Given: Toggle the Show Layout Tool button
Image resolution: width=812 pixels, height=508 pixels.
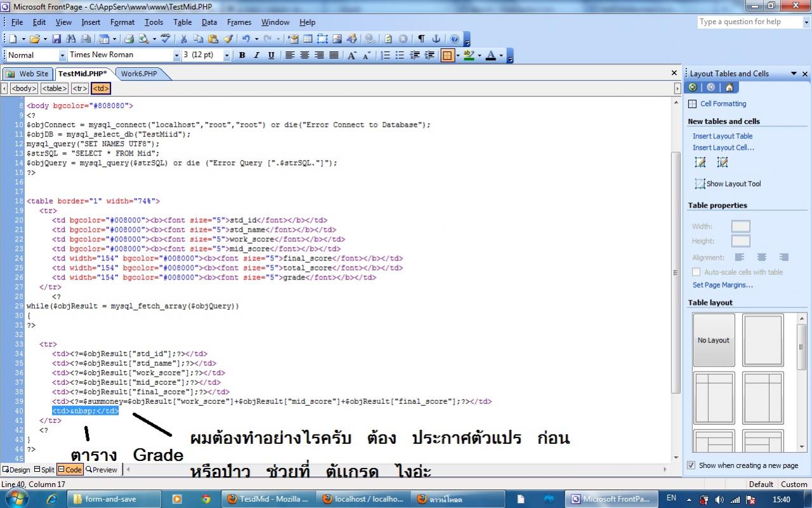Looking at the screenshot, I should tap(728, 184).
